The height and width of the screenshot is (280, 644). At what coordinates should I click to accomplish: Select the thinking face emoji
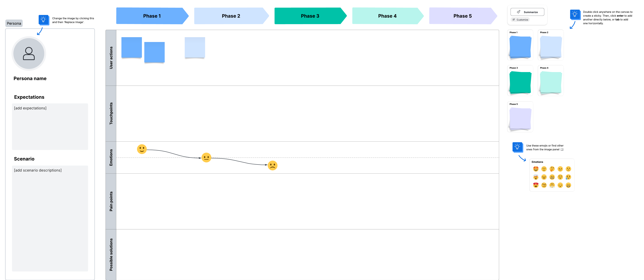coord(552,169)
